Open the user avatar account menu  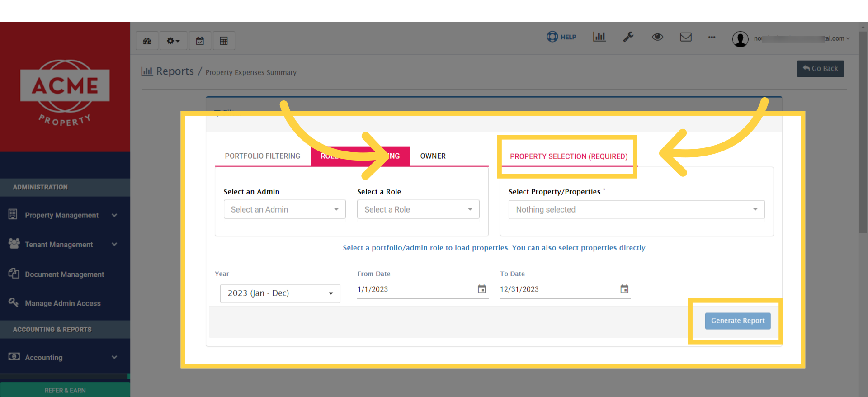(740, 39)
